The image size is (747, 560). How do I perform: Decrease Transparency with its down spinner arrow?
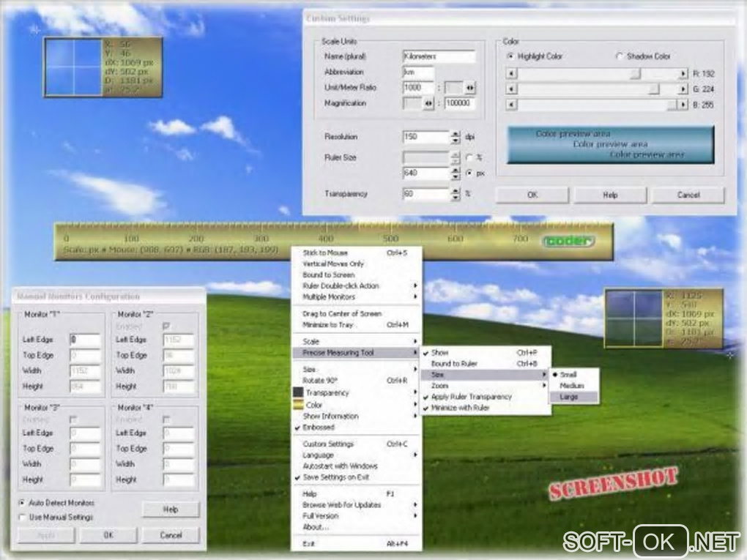point(456,197)
